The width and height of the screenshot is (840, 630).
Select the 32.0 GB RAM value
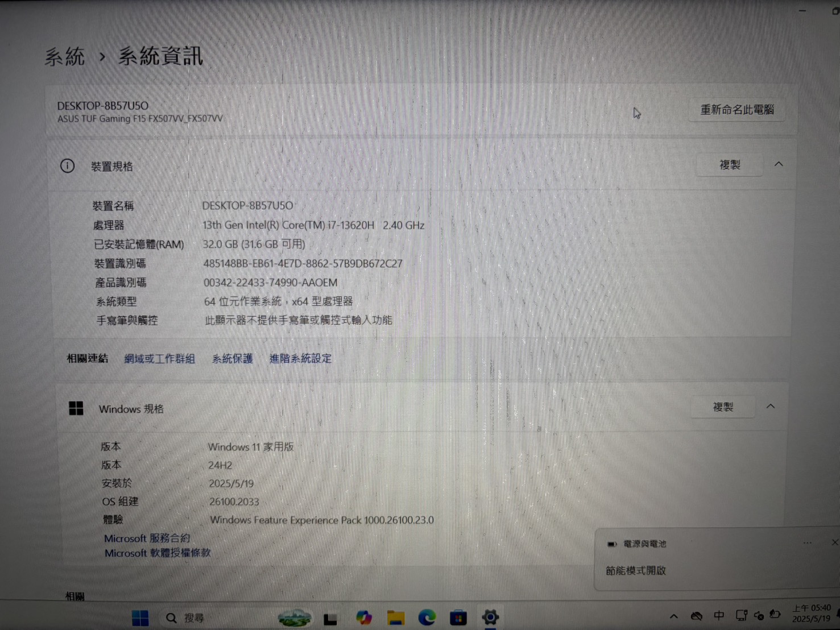point(254,244)
